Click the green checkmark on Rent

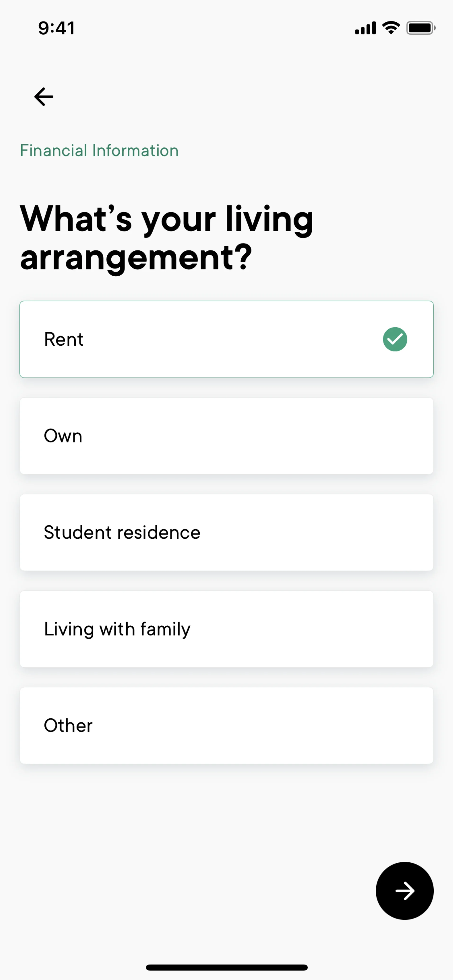coord(395,339)
